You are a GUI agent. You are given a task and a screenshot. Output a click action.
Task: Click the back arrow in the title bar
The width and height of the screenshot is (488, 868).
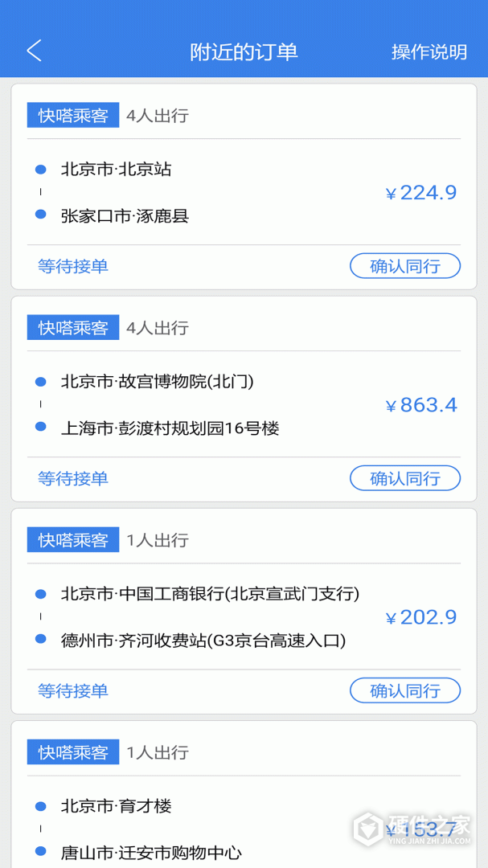pos(34,49)
